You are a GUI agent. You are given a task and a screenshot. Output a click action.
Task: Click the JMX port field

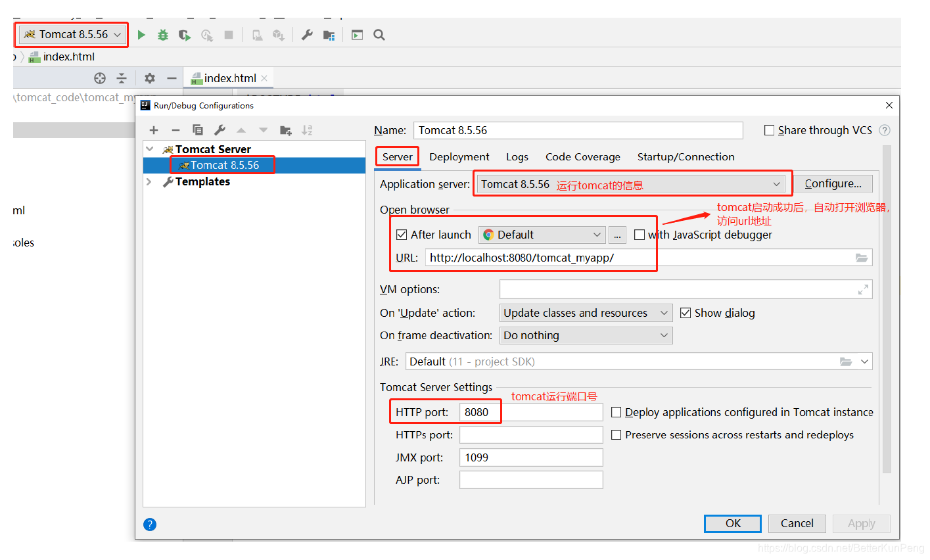(x=531, y=457)
